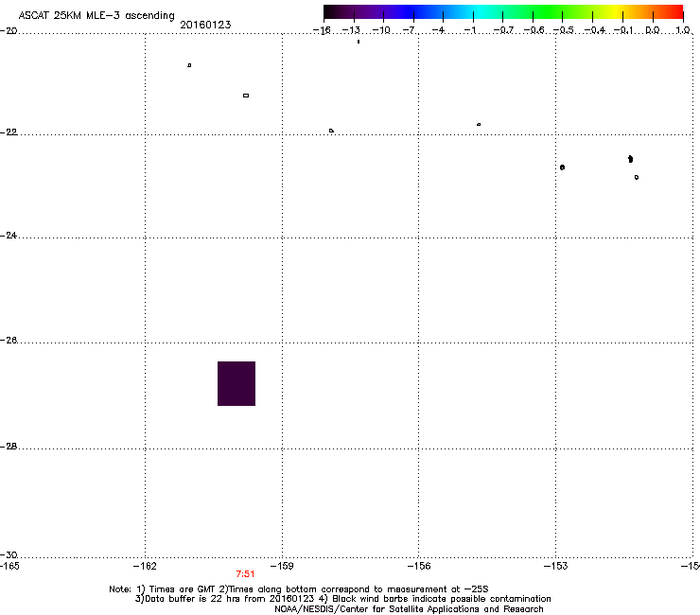Click the -30 latitude axis label
The height and width of the screenshot is (615, 700).
(9, 554)
